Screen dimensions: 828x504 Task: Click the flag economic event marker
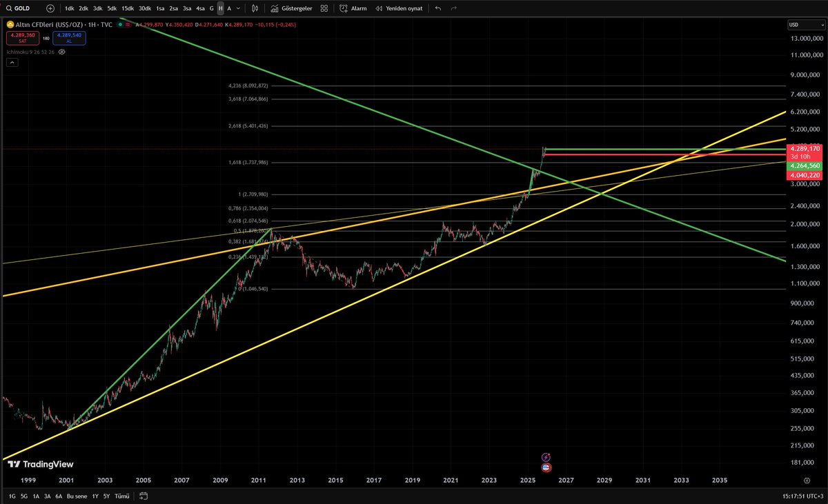pos(546,467)
